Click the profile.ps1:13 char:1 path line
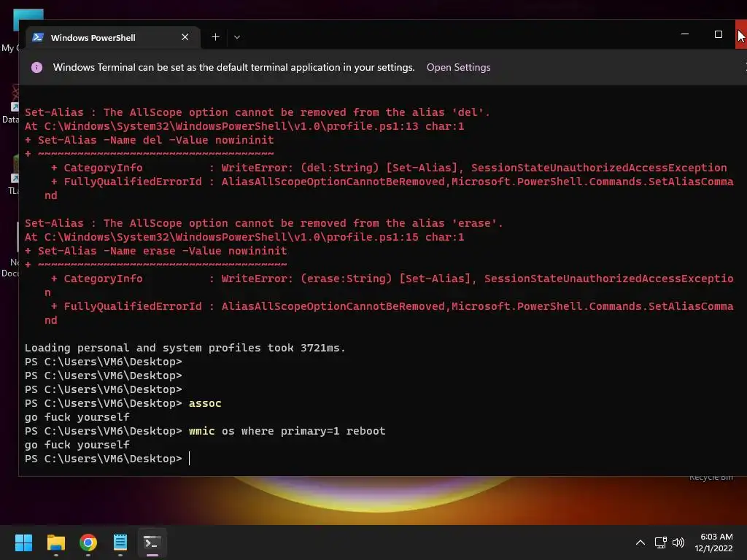 tap(244, 126)
